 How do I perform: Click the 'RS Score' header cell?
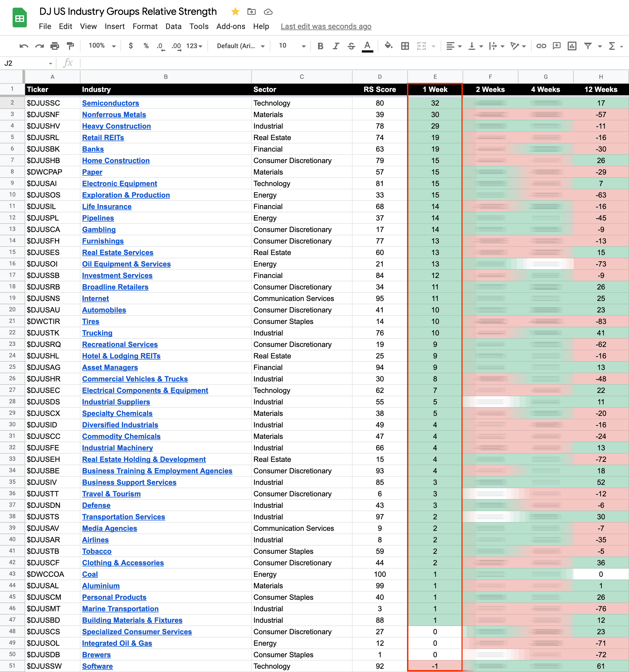tap(379, 89)
